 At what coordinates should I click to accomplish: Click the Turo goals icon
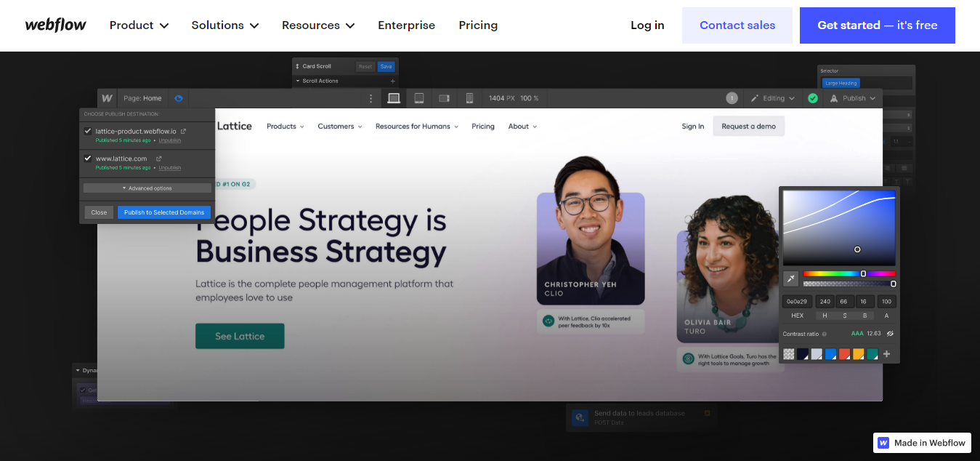pyautogui.click(x=688, y=358)
